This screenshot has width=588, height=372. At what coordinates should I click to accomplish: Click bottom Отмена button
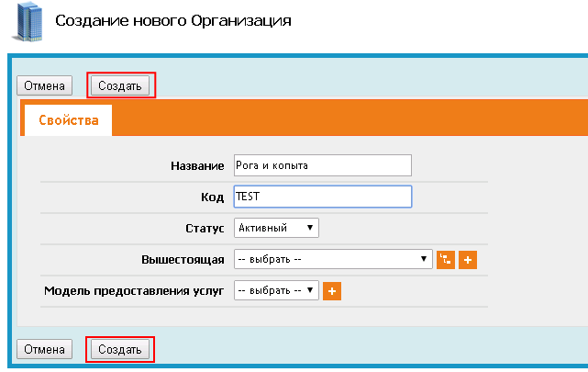(44, 349)
